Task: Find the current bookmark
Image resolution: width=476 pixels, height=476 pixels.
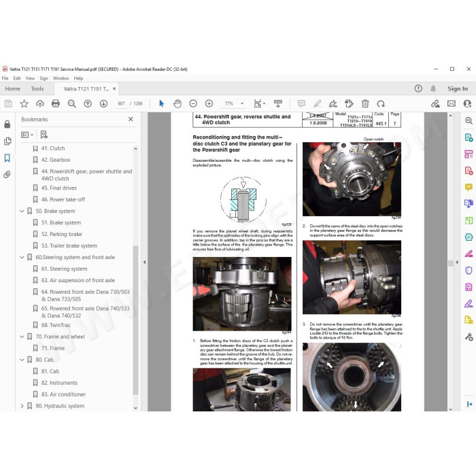Action: pyautogui.click(x=44, y=135)
